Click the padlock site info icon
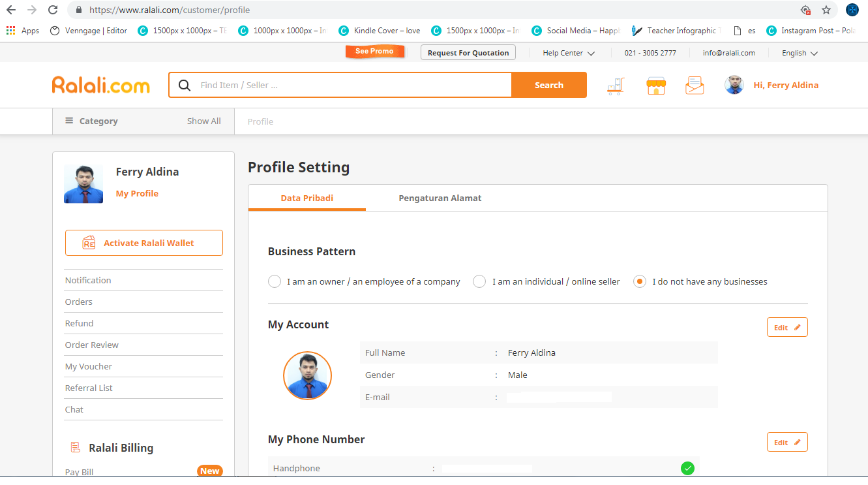 78,10
